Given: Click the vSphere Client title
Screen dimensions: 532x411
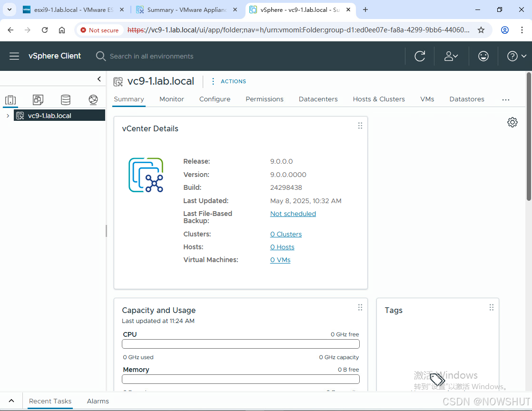Looking at the screenshot, I should coord(55,56).
